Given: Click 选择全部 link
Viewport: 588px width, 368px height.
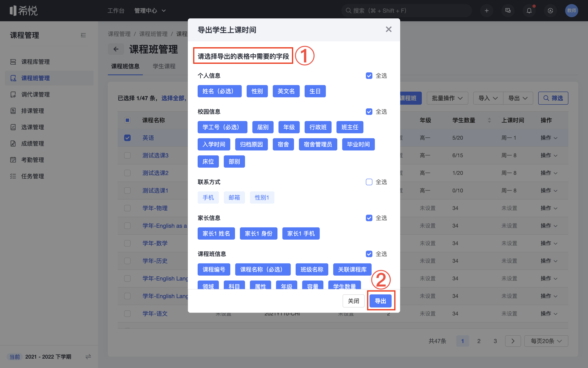Looking at the screenshot, I should 173,98.
